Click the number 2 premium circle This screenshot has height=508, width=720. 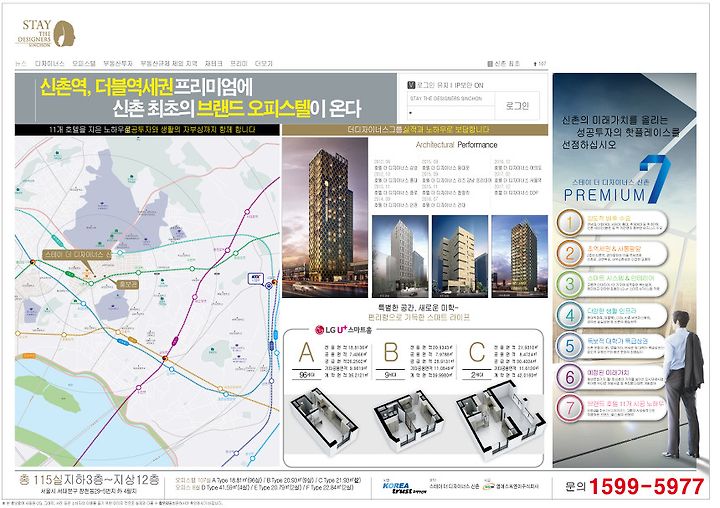point(570,254)
